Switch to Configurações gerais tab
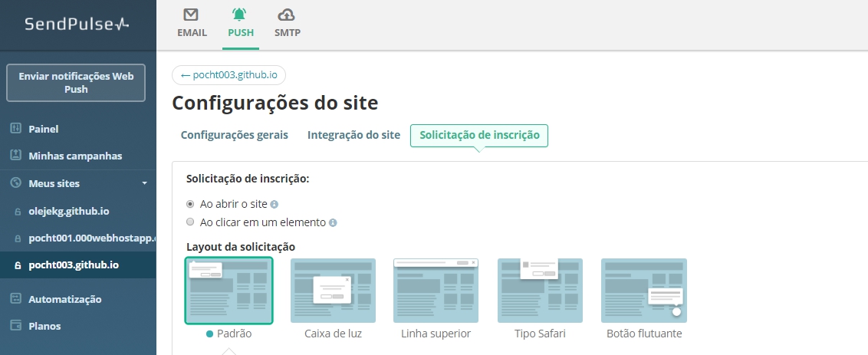 click(x=234, y=135)
